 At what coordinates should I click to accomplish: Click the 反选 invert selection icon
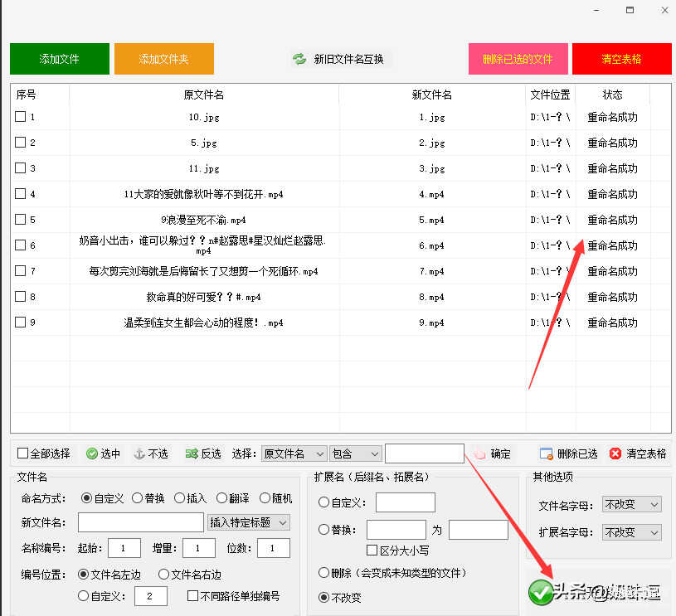pyautogui.click(x=191, y=454)
